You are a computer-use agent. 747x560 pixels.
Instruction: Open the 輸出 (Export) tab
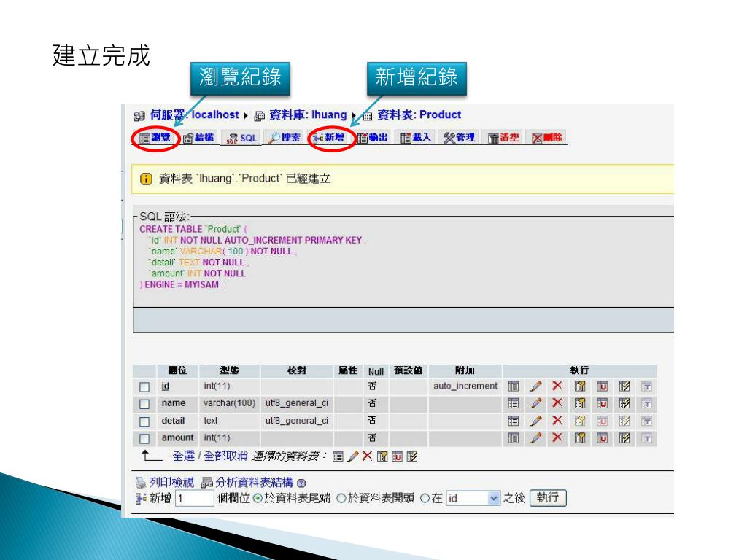373,138
